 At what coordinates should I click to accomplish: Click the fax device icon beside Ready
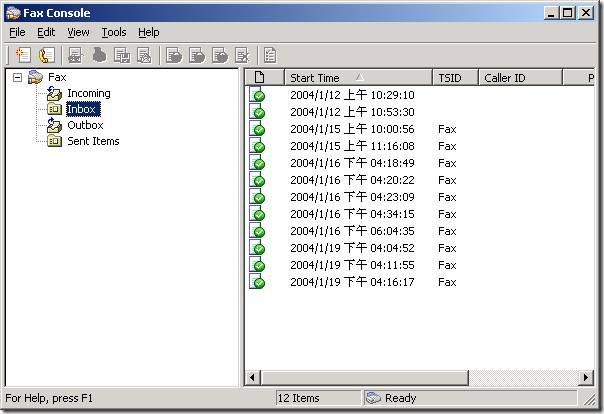pos(373,397)
